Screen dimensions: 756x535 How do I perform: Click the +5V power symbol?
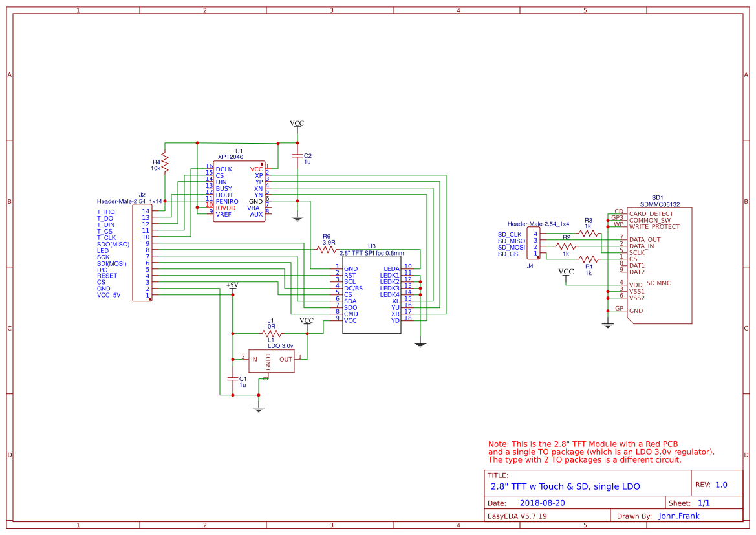tap(232, 286)
